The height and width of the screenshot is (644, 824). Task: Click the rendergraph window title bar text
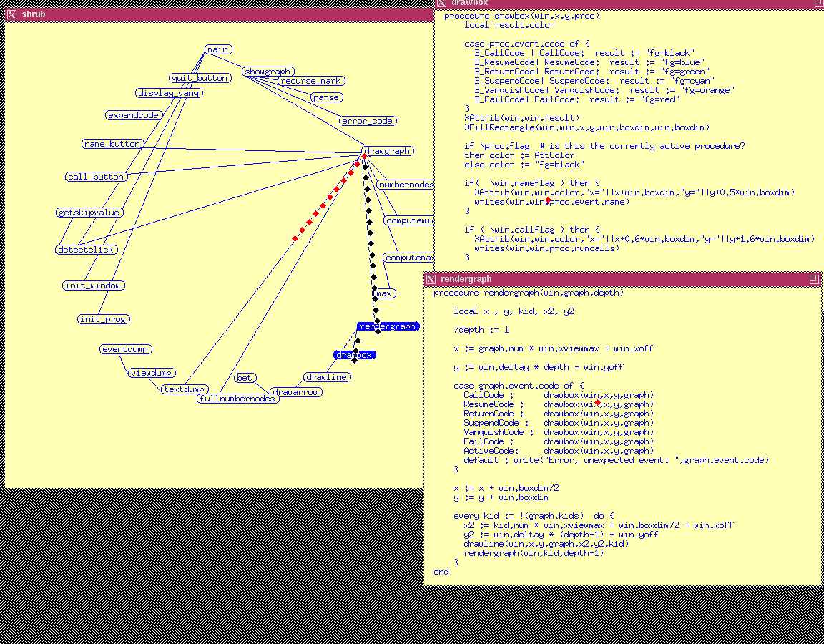point(466,278)
